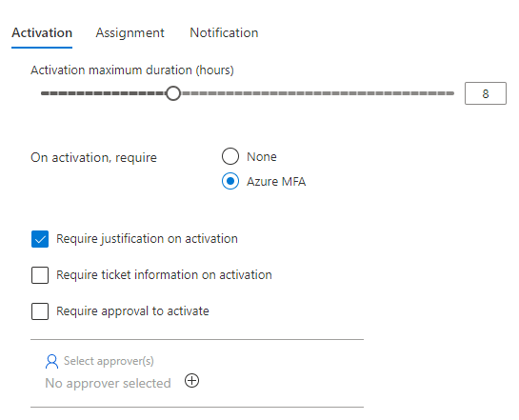Click the filled slider track left of the handle
The width and height of the screenshot is (519, 420).
click(x=103, y=93)
